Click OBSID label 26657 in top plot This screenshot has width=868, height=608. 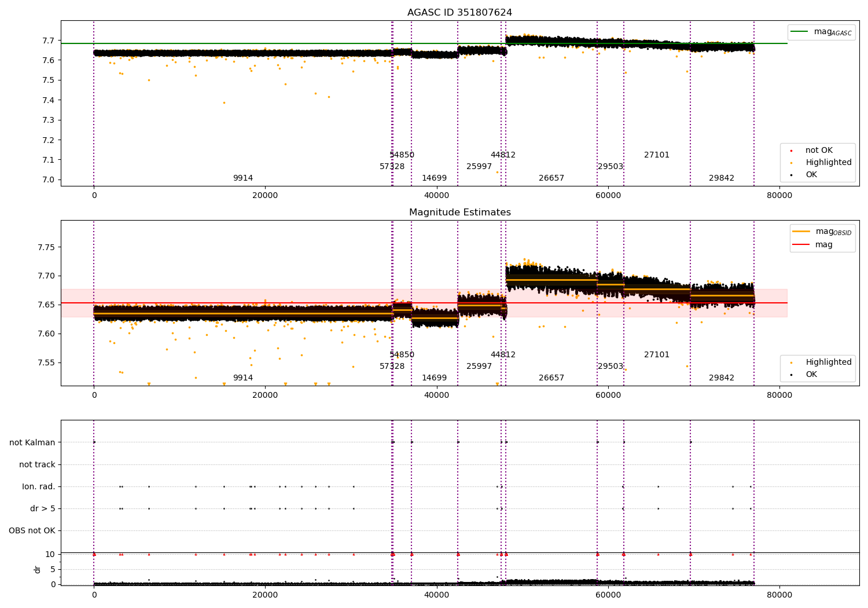[551, 178]
